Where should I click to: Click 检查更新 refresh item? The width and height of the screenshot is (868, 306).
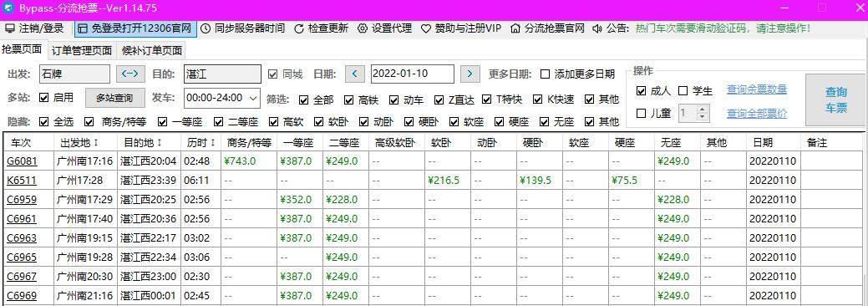(321, 28)
